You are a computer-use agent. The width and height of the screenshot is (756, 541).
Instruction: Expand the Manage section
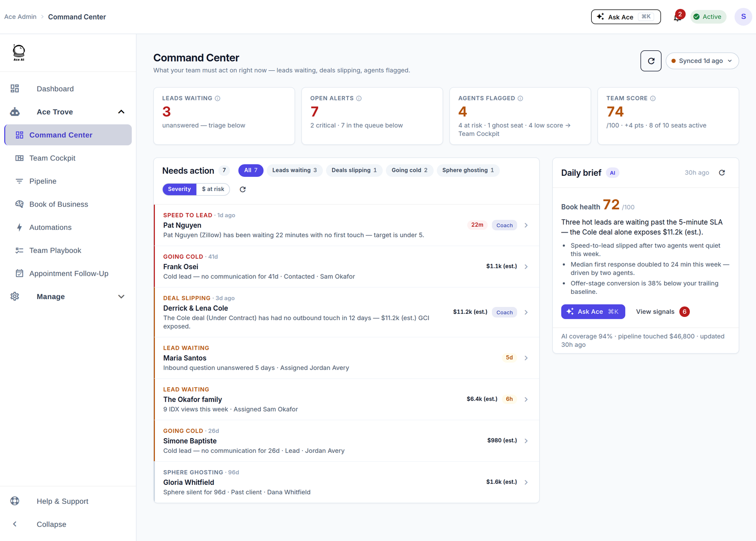click(x=121, y=296)
